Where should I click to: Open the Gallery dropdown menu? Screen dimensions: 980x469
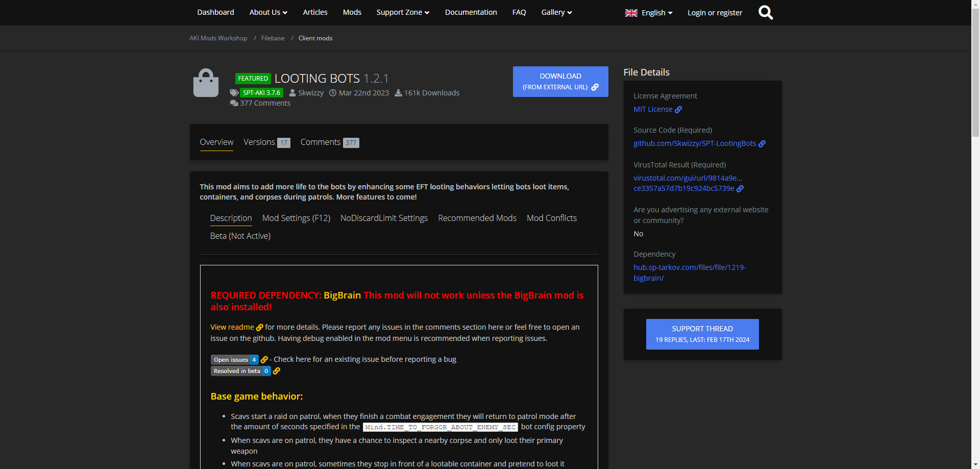556,12
